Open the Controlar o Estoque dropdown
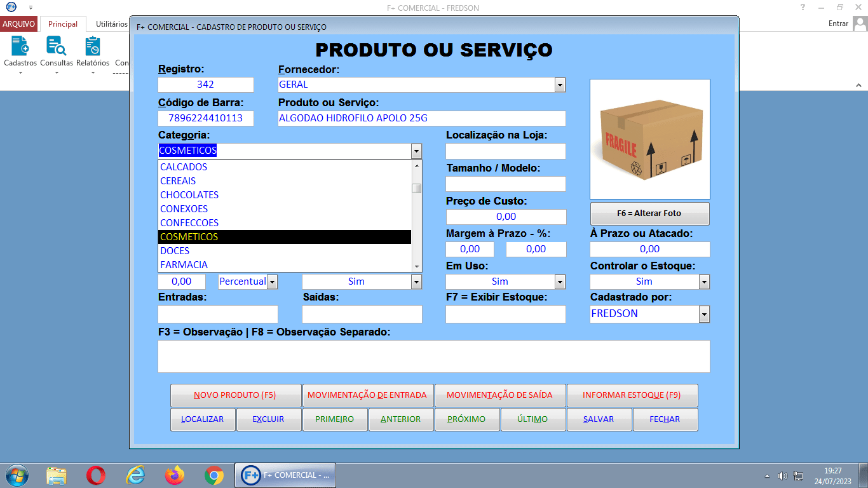 [x=704, y=281]
